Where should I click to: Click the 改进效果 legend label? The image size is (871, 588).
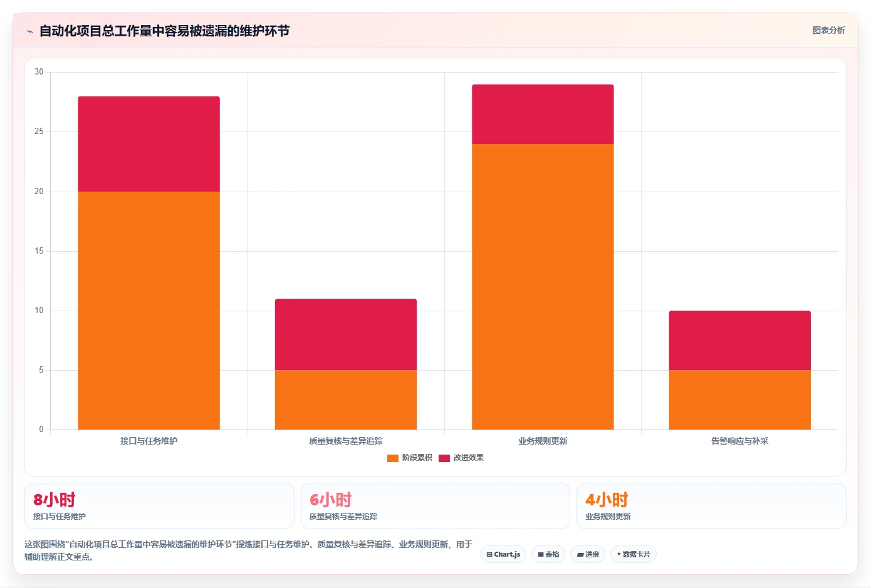(x=469, y=458)
